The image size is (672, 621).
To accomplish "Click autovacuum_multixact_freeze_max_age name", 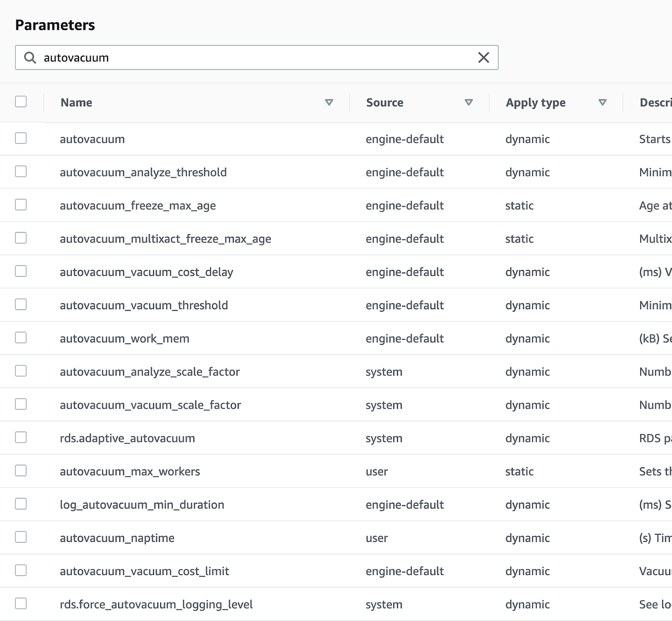I will point(166,239).
